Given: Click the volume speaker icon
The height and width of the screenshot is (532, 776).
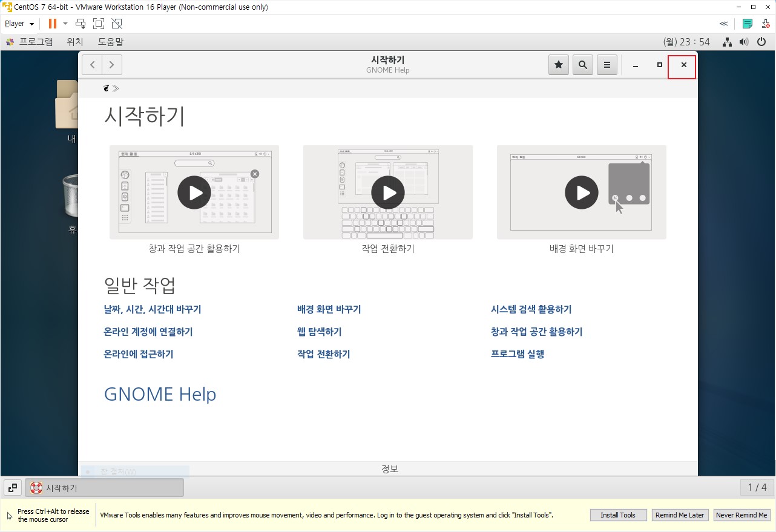Looking at the screenshot, I should click(x=745, y=42).
